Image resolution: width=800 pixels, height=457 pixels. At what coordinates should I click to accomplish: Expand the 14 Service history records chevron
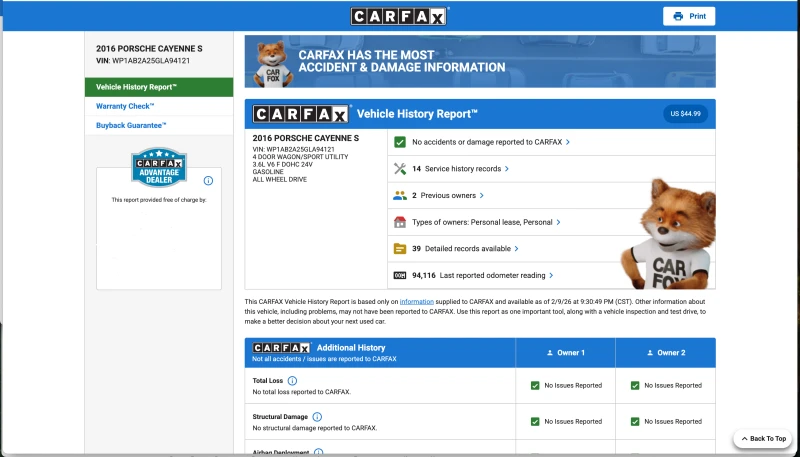pos(507,169)
